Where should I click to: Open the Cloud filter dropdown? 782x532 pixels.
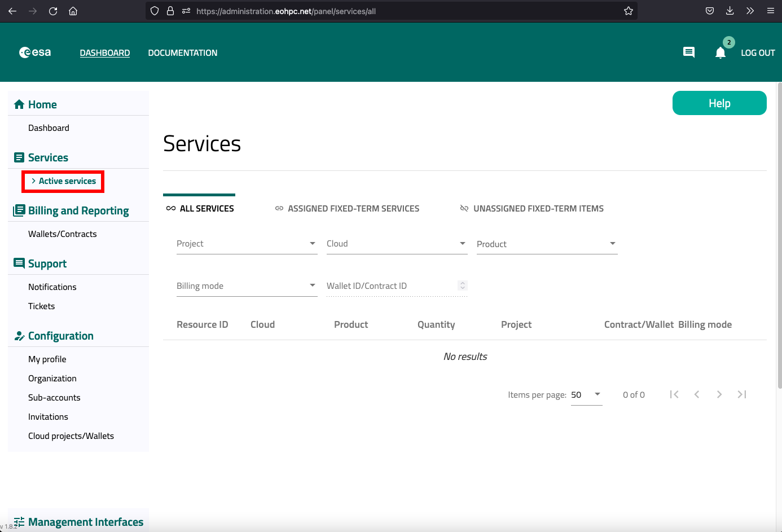397,244
